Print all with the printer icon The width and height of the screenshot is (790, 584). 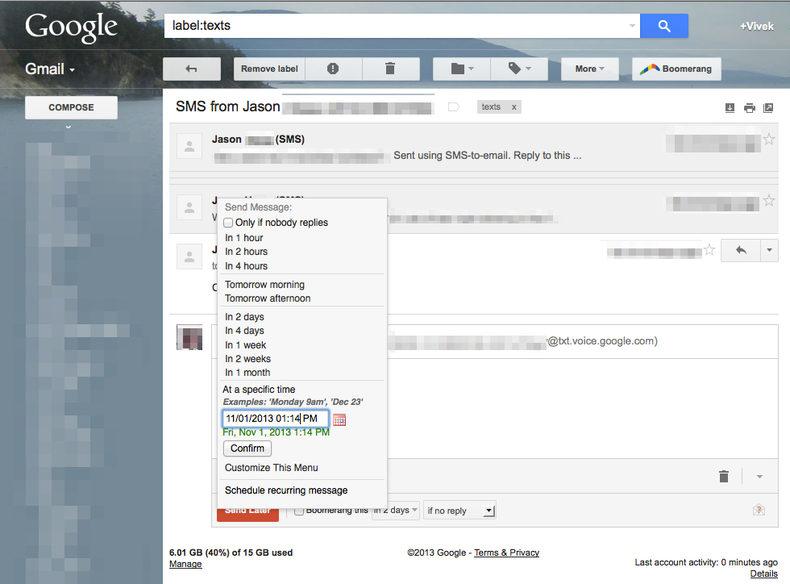click(x=749, y=107)
